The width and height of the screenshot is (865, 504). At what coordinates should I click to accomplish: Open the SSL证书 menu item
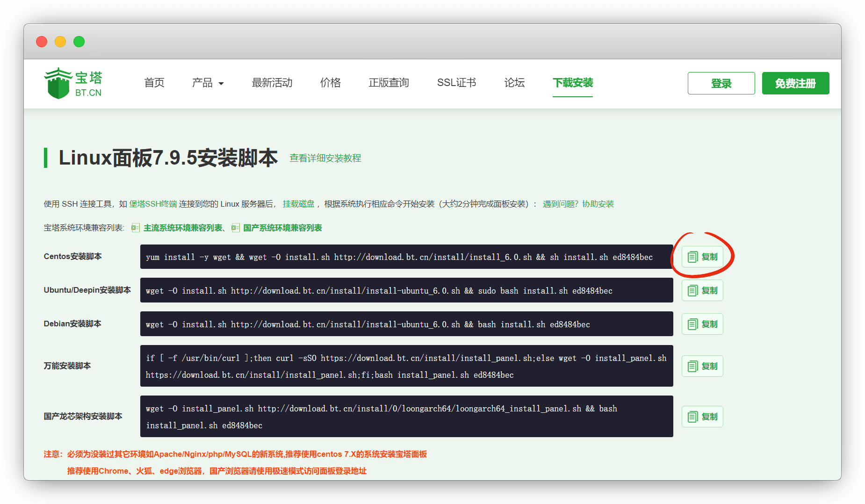click(456, 83)
